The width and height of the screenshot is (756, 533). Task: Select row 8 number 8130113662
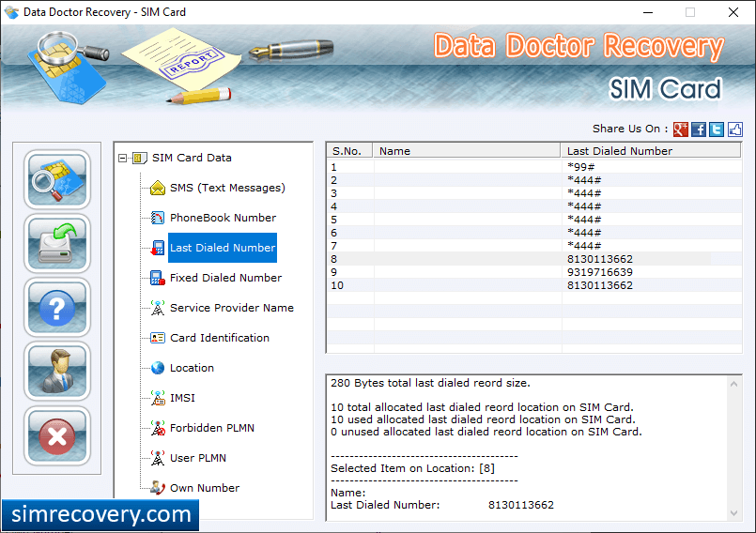(x=534, y=259)
